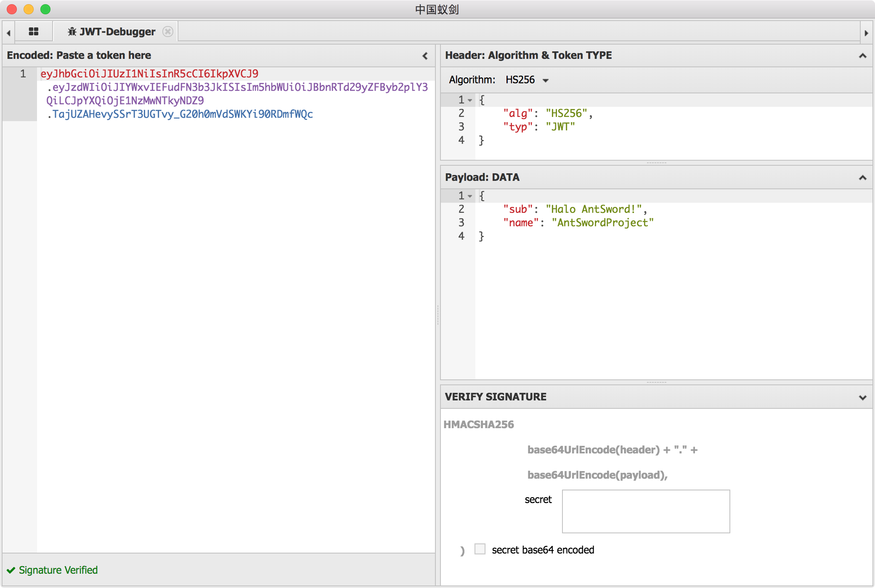
Task: Click the secret input field
Action: coord(646,511)
